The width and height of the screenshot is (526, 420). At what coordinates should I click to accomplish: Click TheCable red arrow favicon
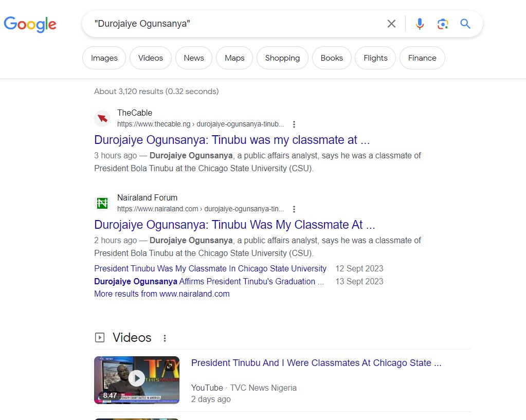[x=102, y=118]
